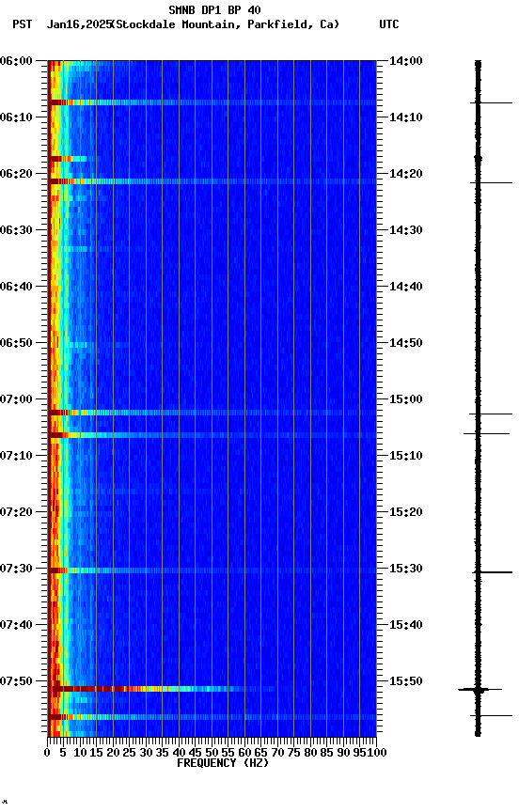
Task: Click the UTC timezone header
Action: coord(389,24)
